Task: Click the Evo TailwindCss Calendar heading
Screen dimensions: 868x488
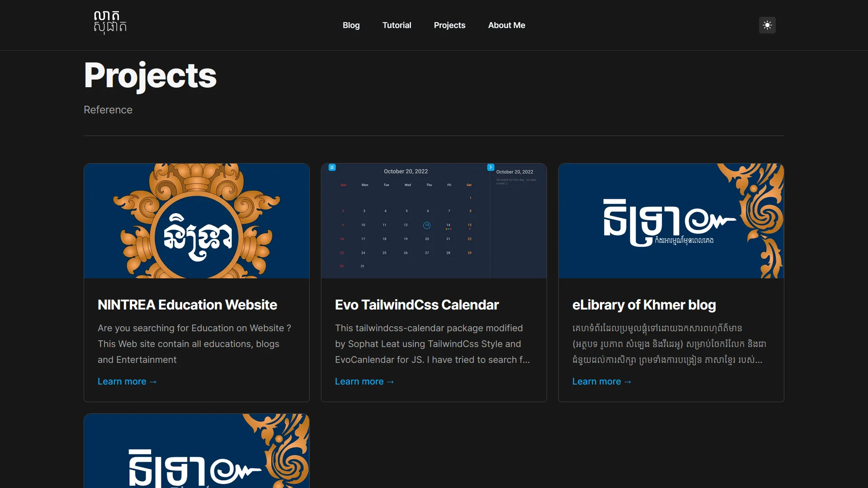Action: pyautogui.click(x=416, y=305)
